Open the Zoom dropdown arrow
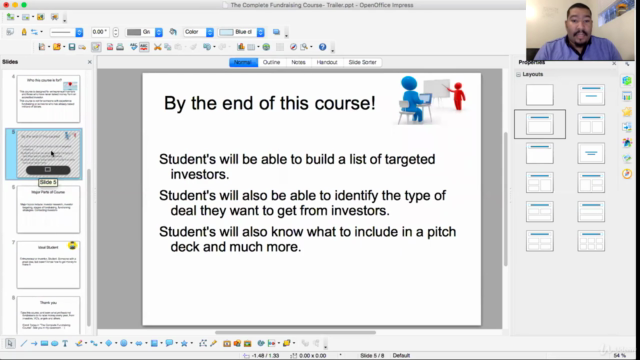The width and height of the screenshot is (640, 360). pos(311,47)
